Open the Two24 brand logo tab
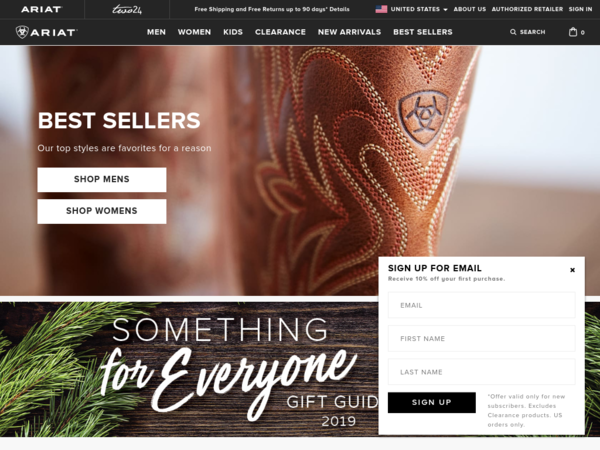This screenshot has height=450, width=600. coord(127,9)
